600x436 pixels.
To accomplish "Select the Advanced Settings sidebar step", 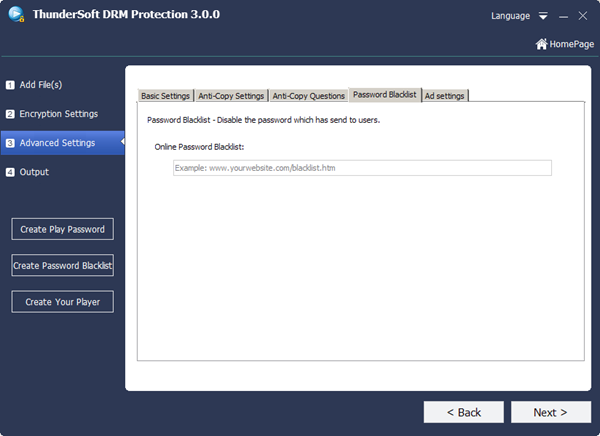I will pyautogui.click(x=60, y=143).
